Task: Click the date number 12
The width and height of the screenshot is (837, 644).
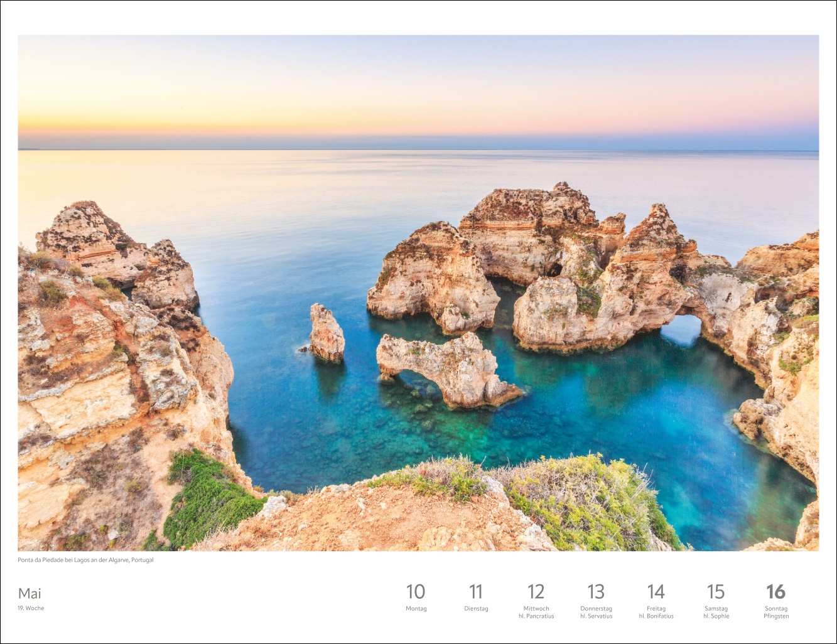Action: tap(536, 592)
